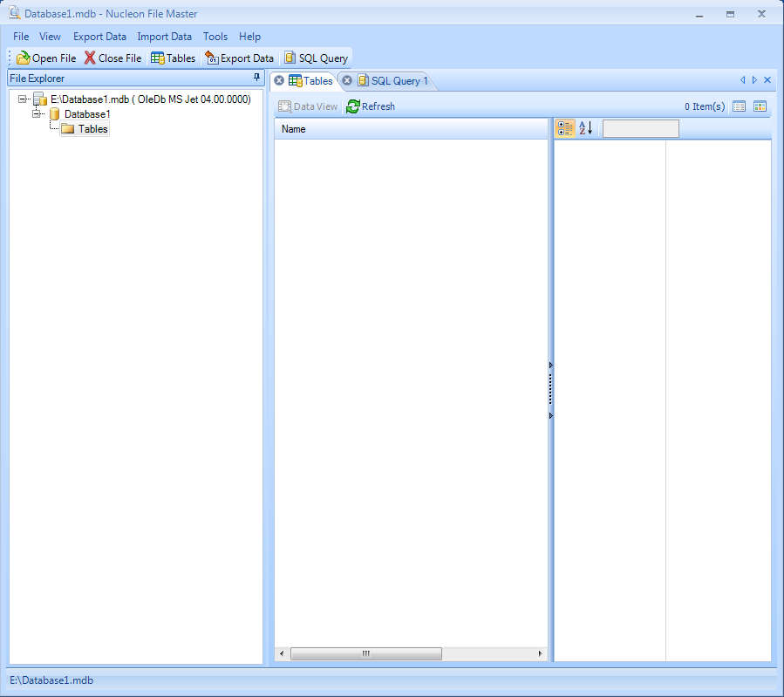Screen dimensions: 784x697
Task: Refresh the tables list
Action: (371, 106)
